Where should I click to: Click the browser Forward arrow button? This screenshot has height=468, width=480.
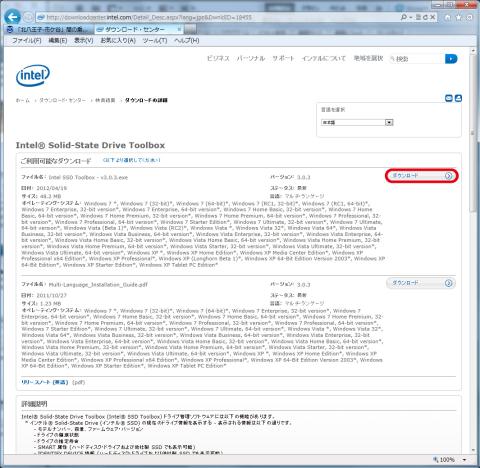29,17
